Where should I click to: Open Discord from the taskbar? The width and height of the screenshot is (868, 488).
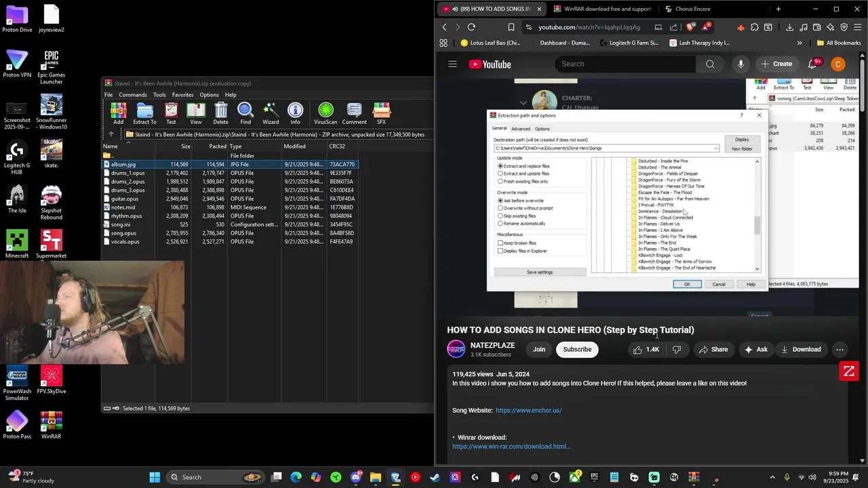coord(355,477)
